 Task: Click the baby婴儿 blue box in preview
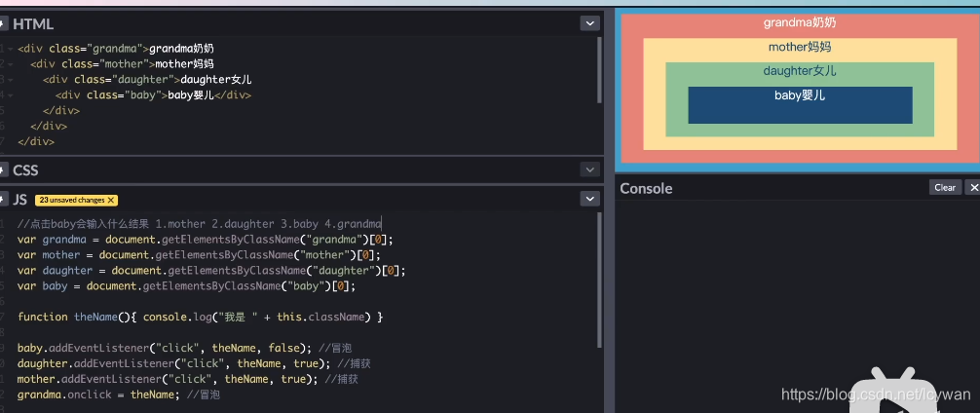click(x=800, y=105)
